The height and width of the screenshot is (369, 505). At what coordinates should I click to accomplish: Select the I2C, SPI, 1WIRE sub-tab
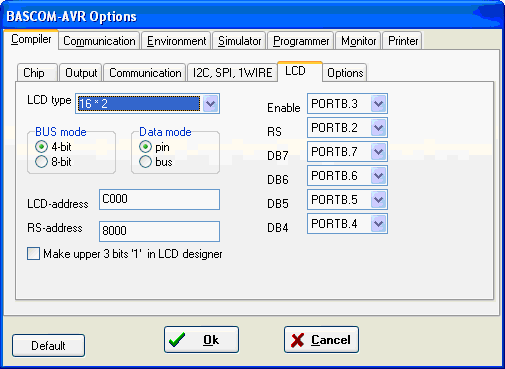(232, 73)
